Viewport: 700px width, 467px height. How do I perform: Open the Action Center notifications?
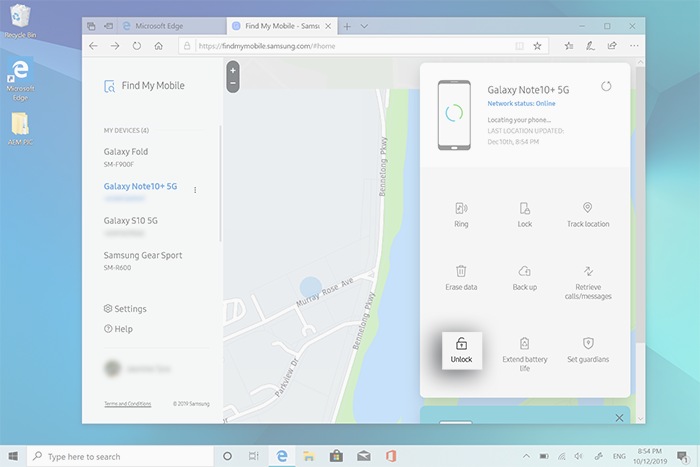tap(682, 456)
